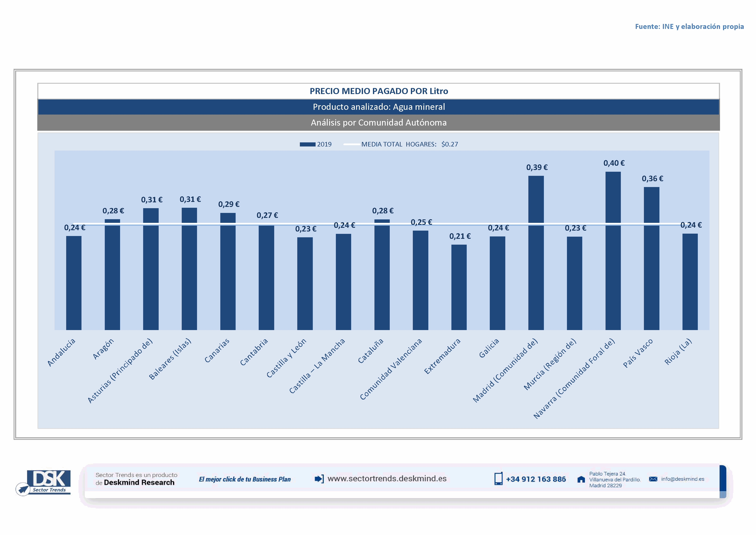756x535 pixels.
Task: Click the arrow icon before website URL
Action: [x=319, y=479]
